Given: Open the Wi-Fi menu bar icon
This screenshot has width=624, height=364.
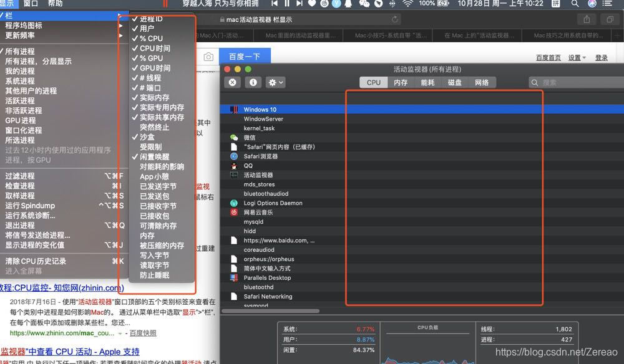Looking at the screenshot, I should coord(407,4).
